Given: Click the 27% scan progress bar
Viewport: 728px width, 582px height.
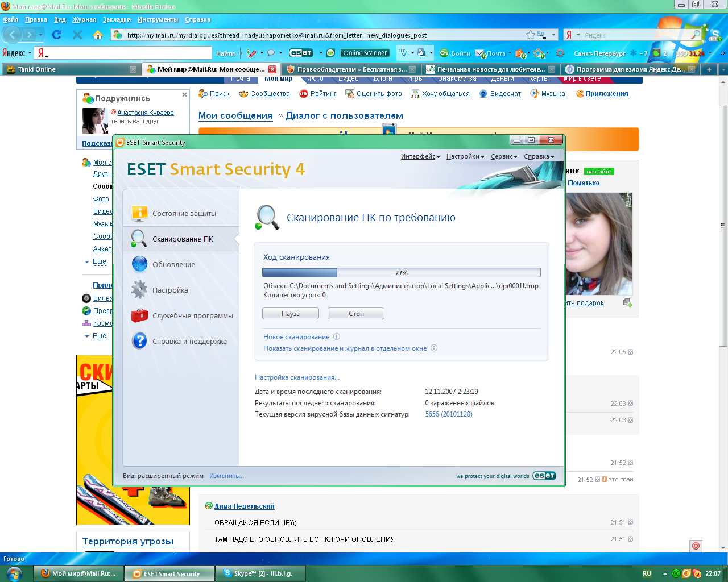Looking at the screenshot, I should 402,273.
